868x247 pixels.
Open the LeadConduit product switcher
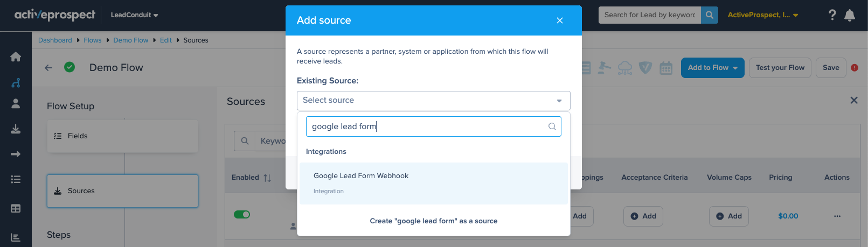[x=134, y=15]
